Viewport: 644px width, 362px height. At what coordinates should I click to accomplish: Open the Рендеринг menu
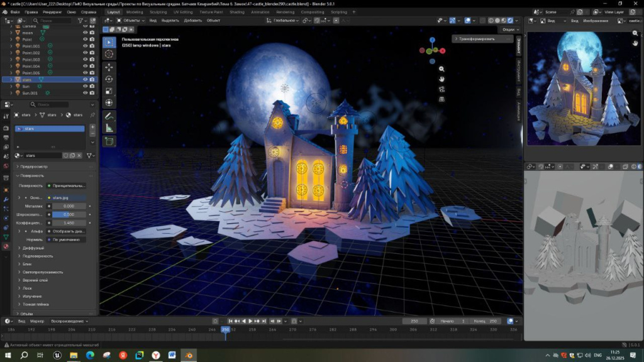tap(52, 12)
